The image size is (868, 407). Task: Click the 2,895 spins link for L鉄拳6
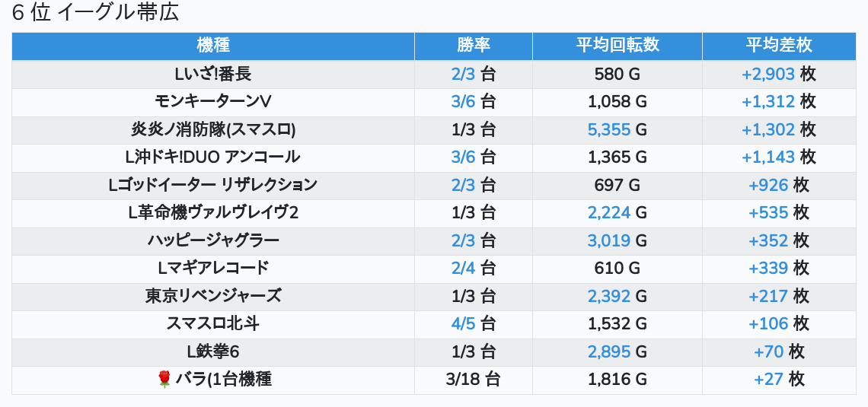tap(609, 351)
